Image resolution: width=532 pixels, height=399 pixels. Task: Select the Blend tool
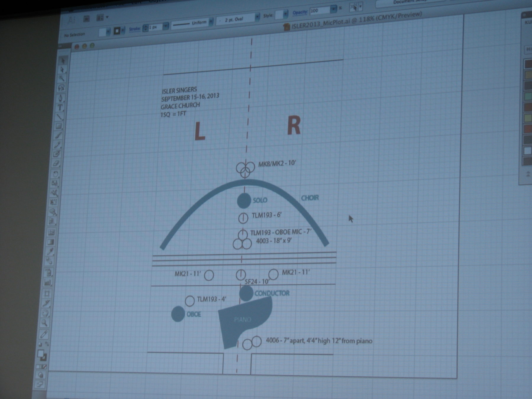pos(50,261)
